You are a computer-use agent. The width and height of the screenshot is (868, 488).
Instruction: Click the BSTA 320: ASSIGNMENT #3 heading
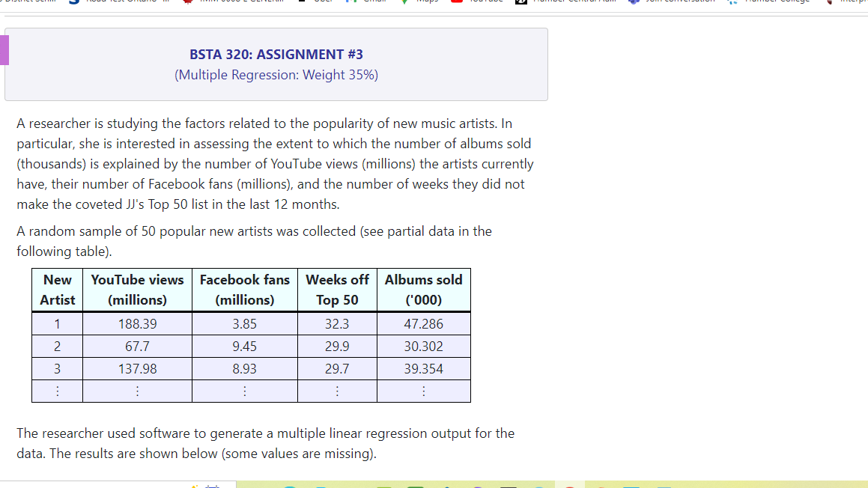[x=276, y=54]
